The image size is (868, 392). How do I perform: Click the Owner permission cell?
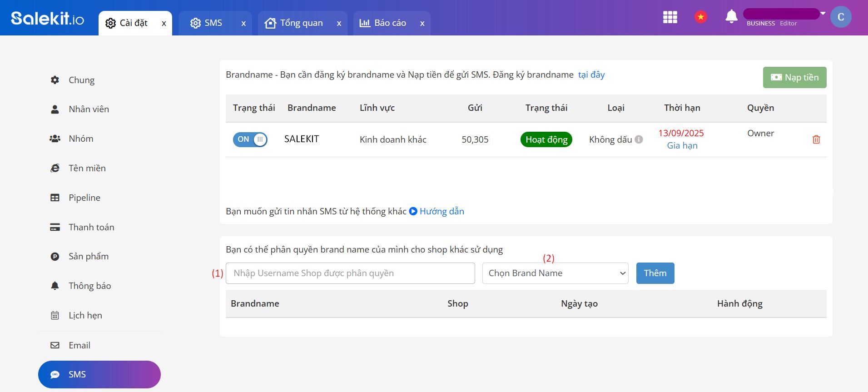[760, 133]
